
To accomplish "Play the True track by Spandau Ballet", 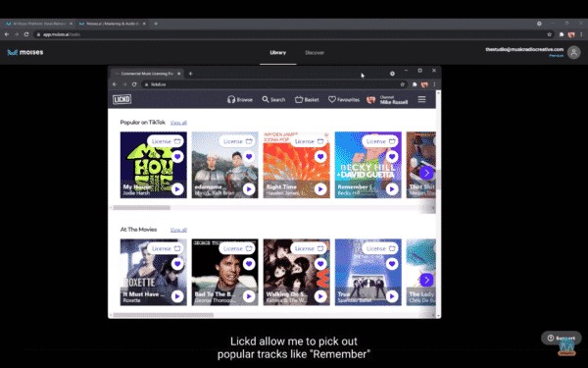I will (x=392, y=296).
